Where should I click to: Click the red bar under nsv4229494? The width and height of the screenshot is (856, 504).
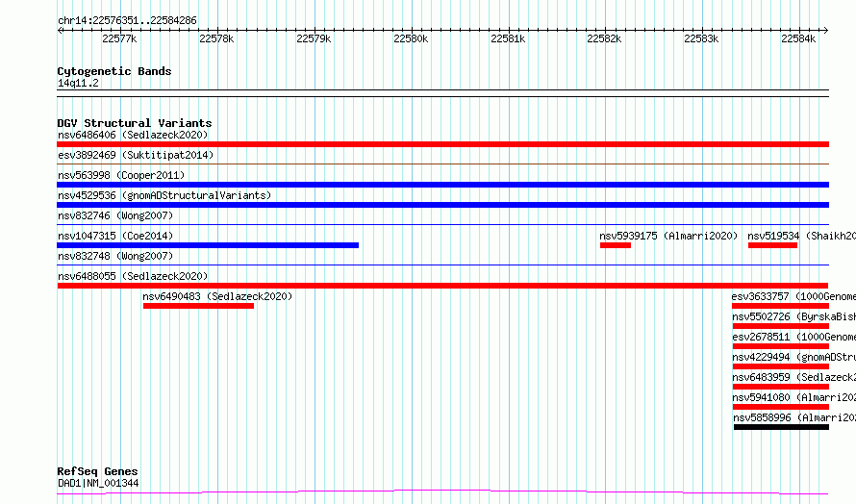click(781, 366)
